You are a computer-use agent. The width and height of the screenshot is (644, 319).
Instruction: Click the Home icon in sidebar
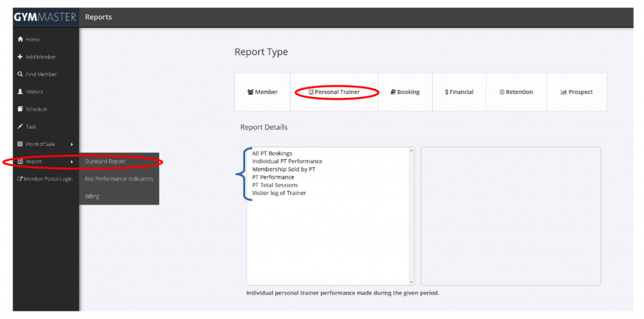coord(21,40)
